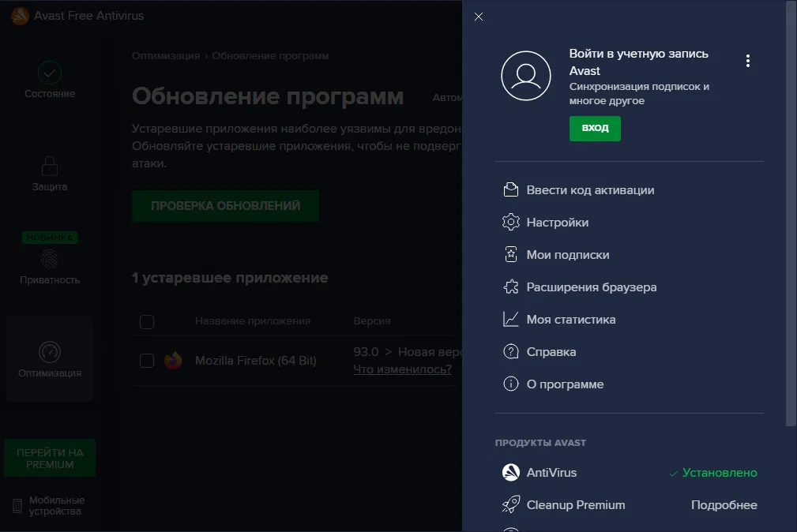Click the Версия column header
Image resolution: width=797 pixels, height=532 pixels.
point(371,321)
